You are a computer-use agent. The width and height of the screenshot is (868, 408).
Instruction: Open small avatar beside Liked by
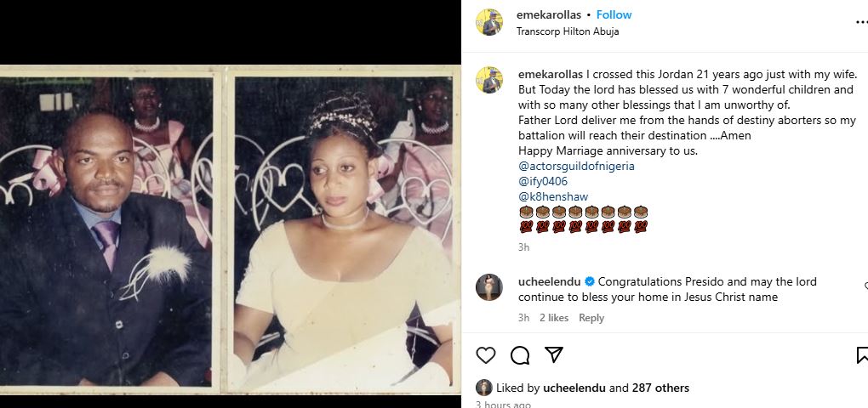point(483,388)
